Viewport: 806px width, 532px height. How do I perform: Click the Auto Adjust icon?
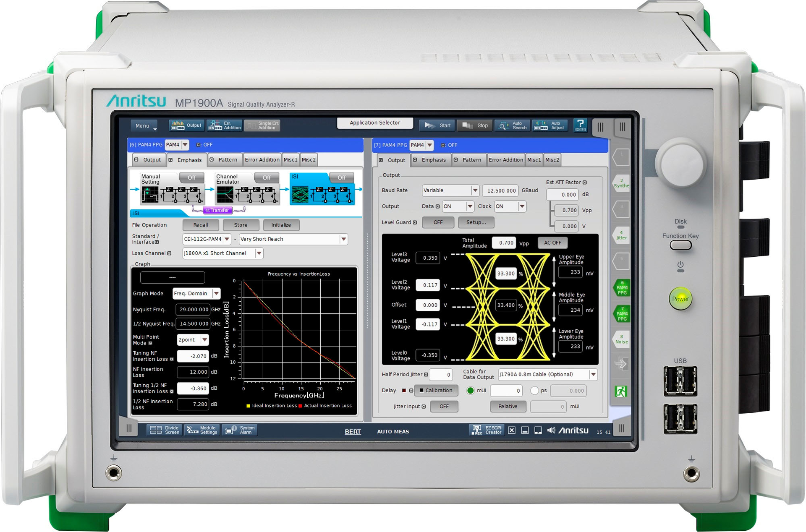pyautogui.click(x=550, y=125)
